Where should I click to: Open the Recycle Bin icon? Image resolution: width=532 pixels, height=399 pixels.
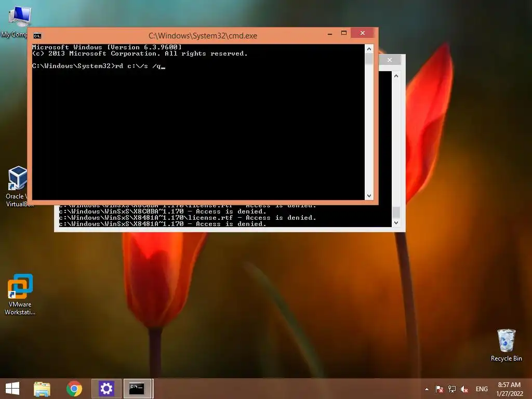(x=506, y=345)
